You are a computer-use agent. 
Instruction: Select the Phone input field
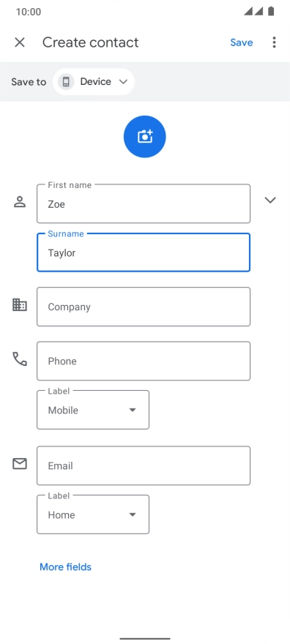pyautogui.click(x=144, y=361)
